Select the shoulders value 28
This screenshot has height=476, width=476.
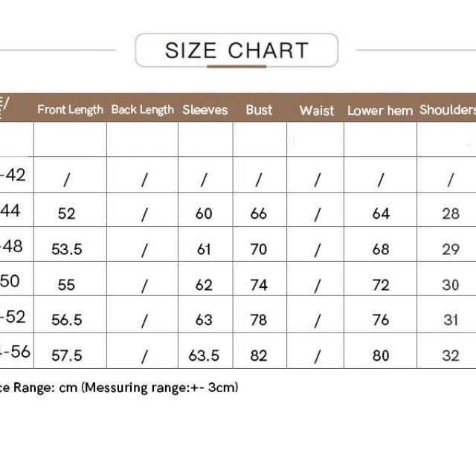[x=451, y=213]
